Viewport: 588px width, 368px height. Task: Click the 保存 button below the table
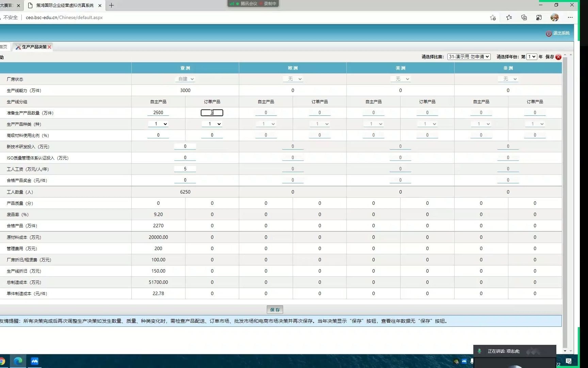(x=275, y=310)
